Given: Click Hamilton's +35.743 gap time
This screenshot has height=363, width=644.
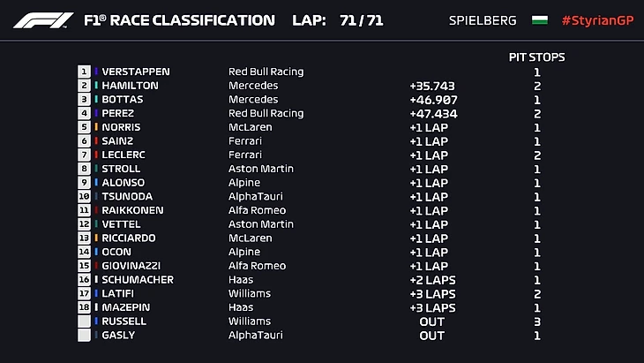Looking at the screenshot, I should 432,86.
